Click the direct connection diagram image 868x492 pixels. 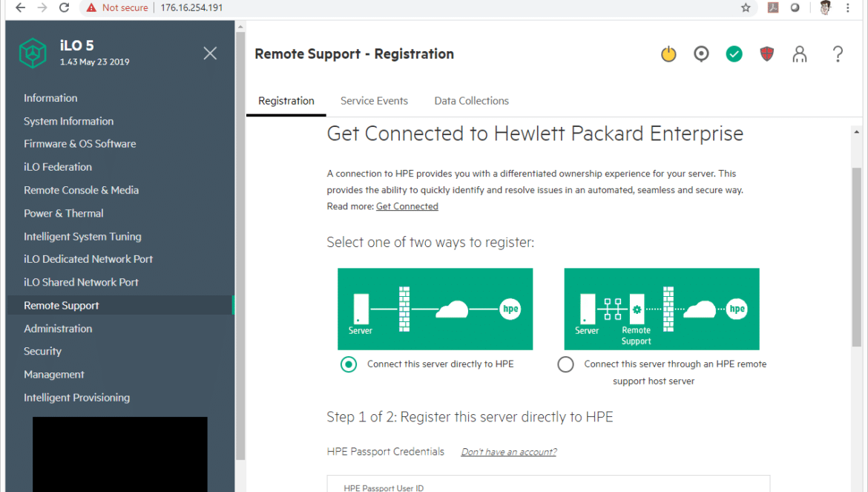pos(435,309)
